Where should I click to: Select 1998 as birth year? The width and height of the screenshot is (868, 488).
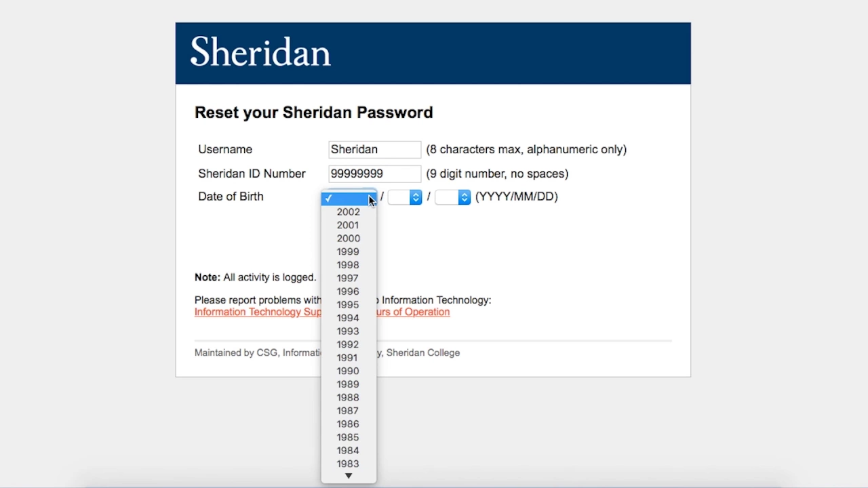[349, 265]
